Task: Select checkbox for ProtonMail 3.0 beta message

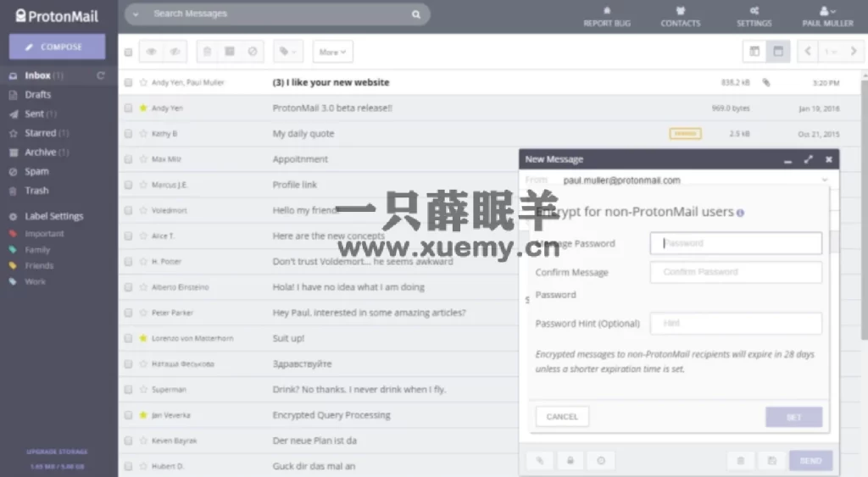Action: (129, 108)
